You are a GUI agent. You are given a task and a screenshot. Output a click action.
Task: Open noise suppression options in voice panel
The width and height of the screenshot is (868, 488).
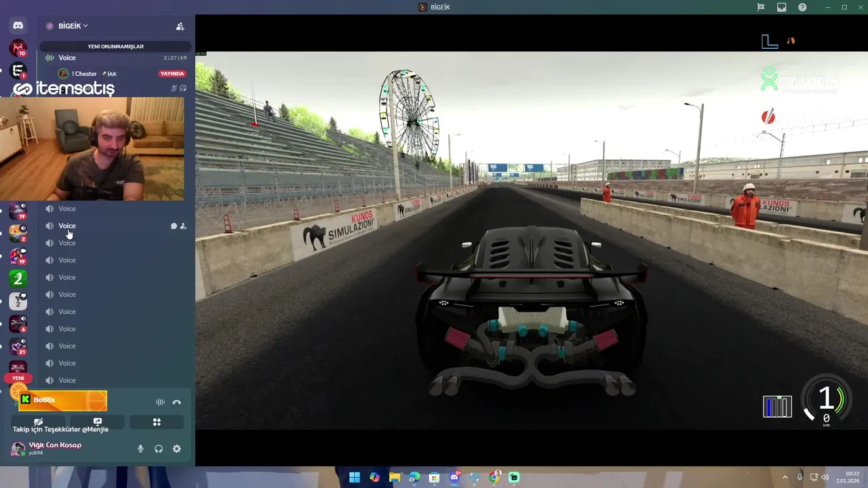[160, 402]
